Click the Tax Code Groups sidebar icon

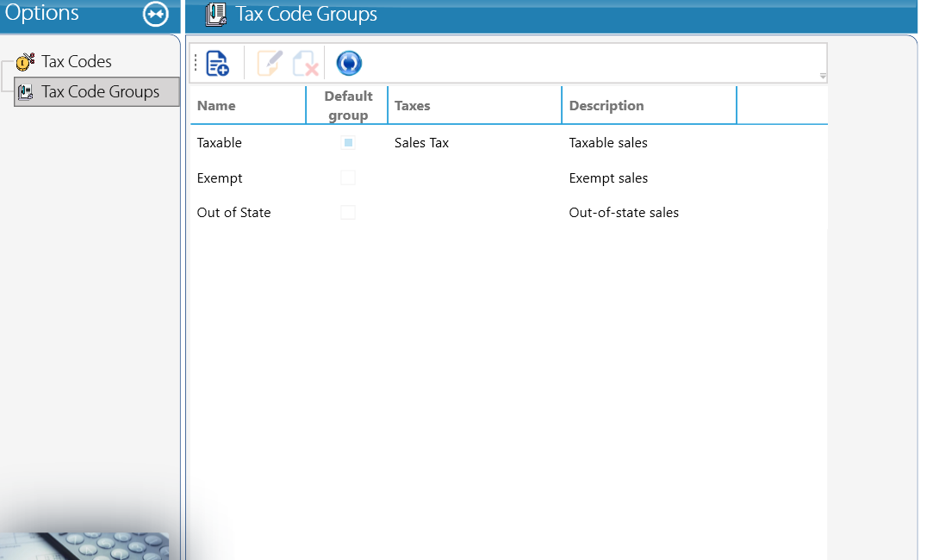pos(26,91)
